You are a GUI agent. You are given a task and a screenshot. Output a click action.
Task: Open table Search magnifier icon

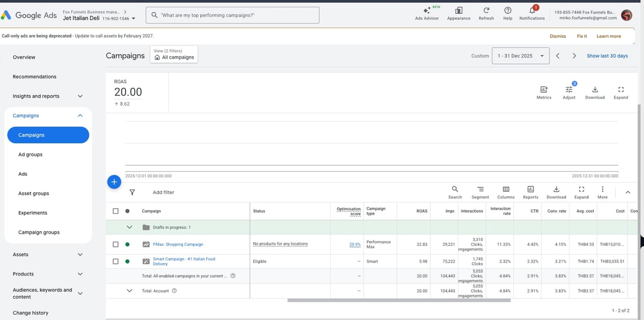tap(455, 189)
